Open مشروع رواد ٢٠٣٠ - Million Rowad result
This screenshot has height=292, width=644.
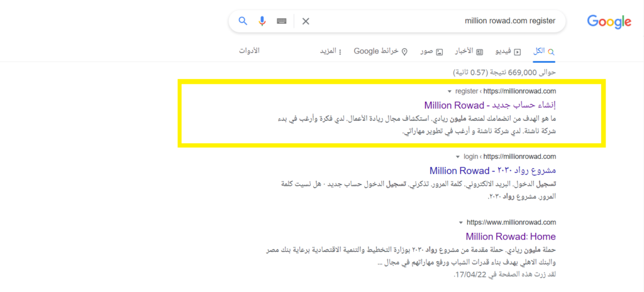(x=492, y=170)
